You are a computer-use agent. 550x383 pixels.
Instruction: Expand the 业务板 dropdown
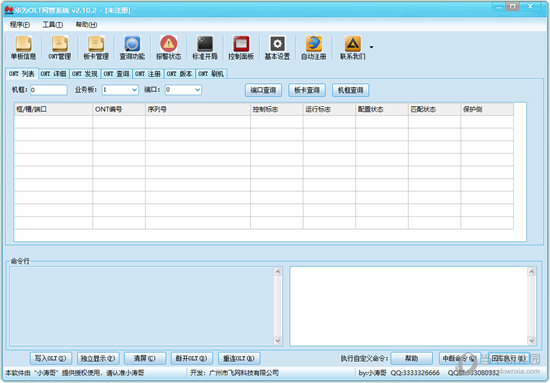(134, 90)
